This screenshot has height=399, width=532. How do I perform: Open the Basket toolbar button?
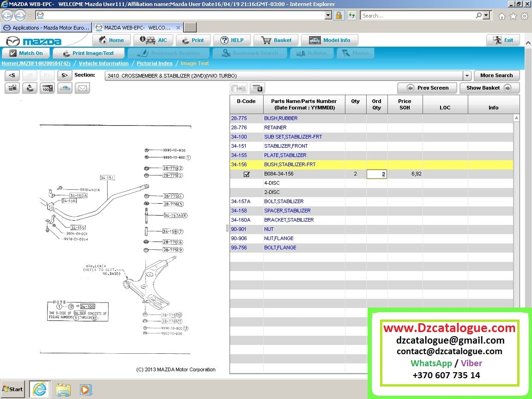(276, 40)
